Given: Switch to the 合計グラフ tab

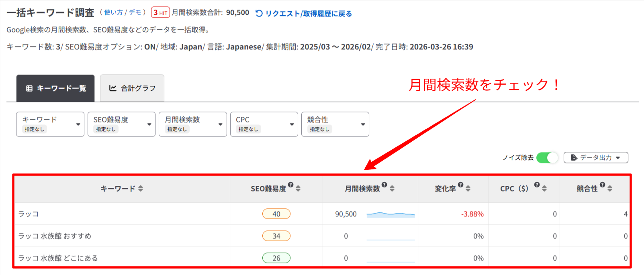Looking at the screenshot, I should (x=132, y=88).
